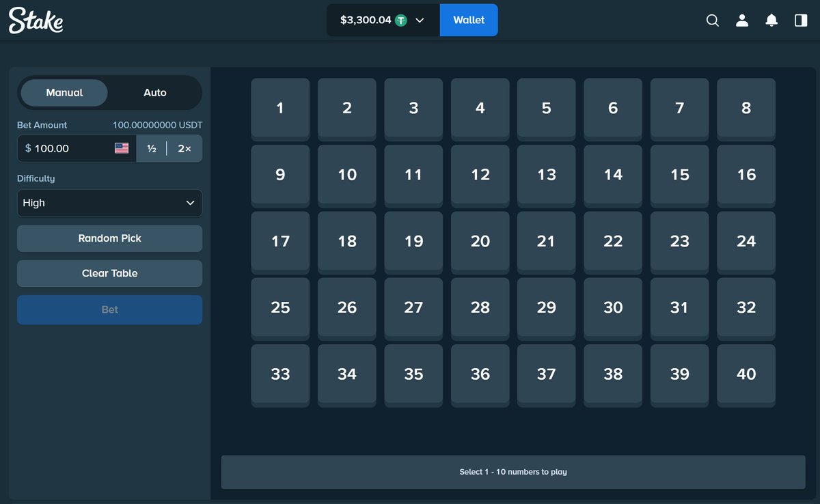Pick number 27 on the board
This screenshot has height=504, width=820.
(x=413, y=309)
